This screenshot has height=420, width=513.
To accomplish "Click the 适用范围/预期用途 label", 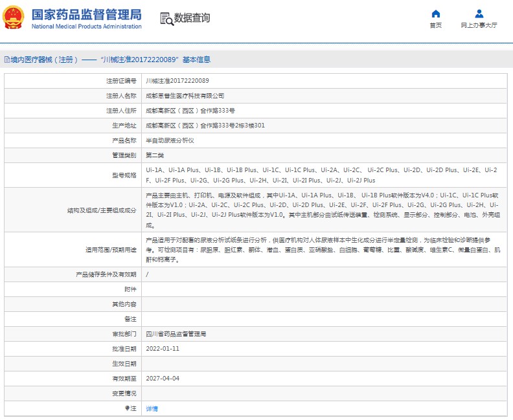I will [111, 250].
